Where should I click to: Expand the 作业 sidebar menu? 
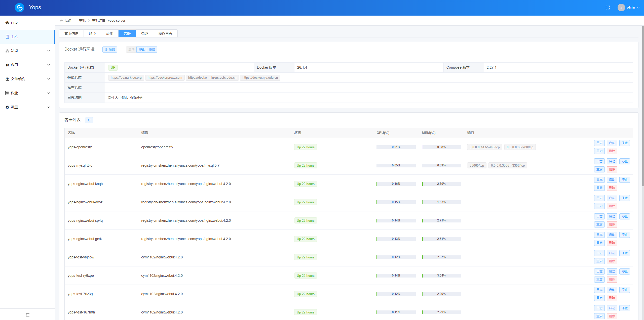click(49, 93)
